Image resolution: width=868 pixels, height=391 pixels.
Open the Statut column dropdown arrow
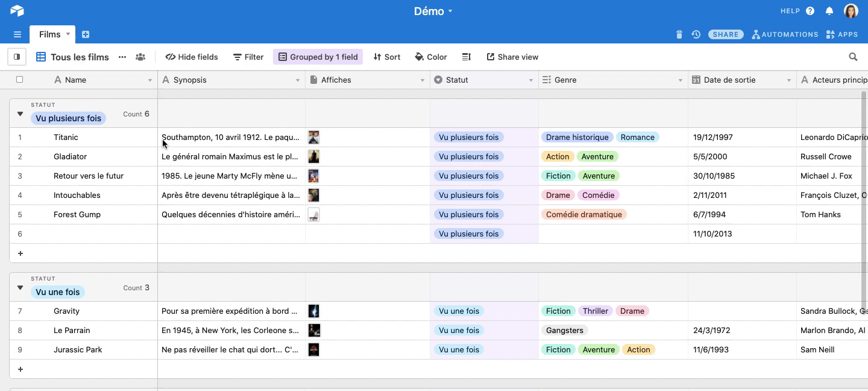pos(531,80)
